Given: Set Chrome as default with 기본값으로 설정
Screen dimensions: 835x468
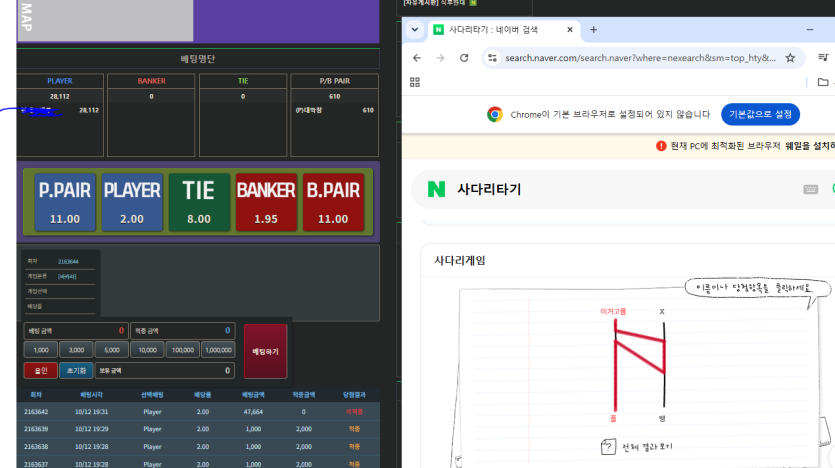Looking at the screenshot, I should (760, 114).
